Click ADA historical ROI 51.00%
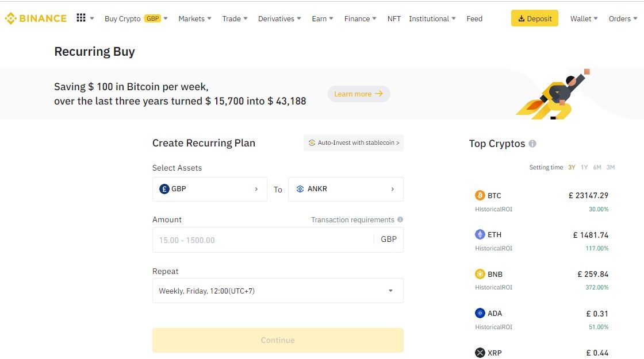Viewport: 644px width, 359px height. coord(599,327)
